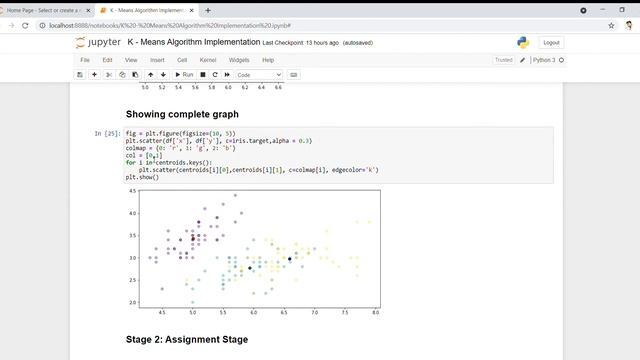
Task: Click the Jupyter logo
Action: [98, 42]
